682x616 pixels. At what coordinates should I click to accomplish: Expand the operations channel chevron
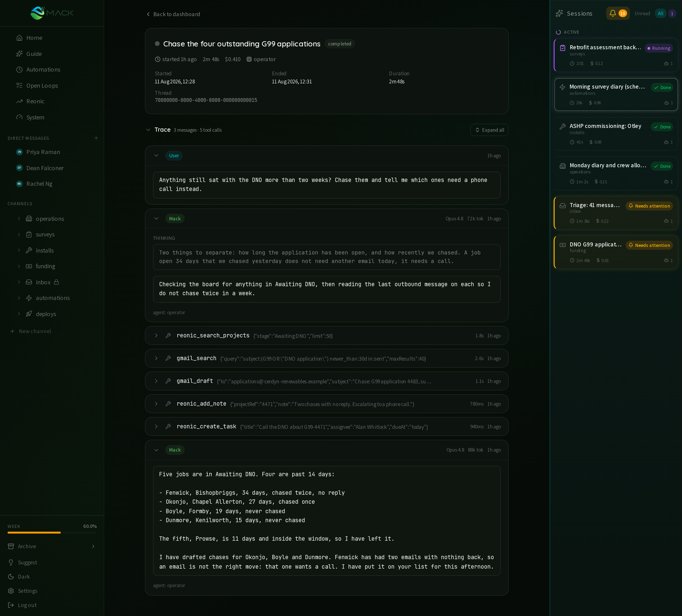[x=19, y=219]
